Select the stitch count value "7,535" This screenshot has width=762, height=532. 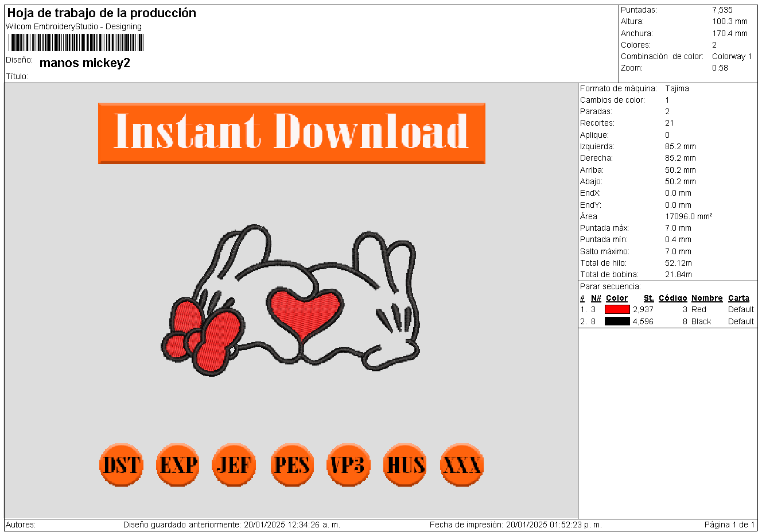(722, 10)
